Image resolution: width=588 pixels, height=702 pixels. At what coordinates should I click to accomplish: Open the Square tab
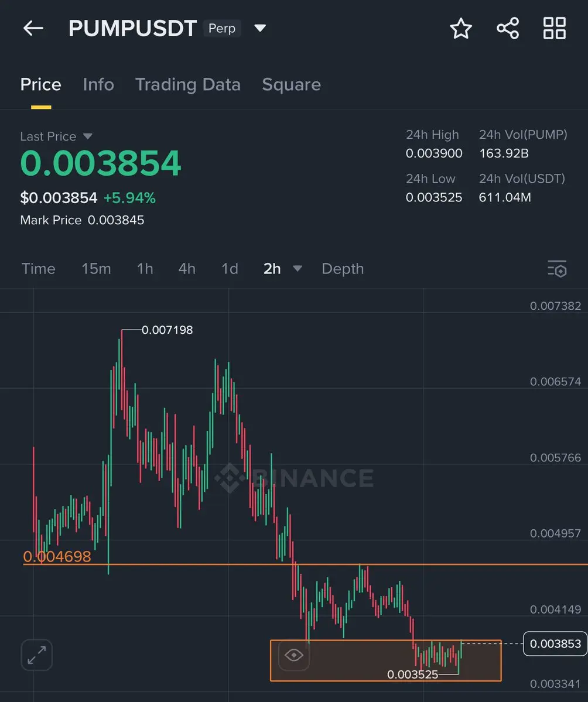[292, 85]
